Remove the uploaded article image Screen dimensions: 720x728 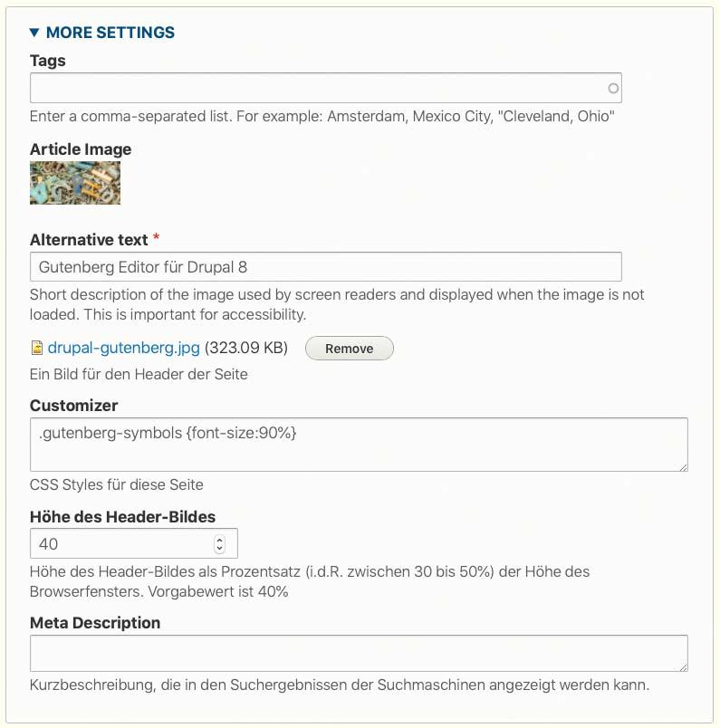click(x=350, y=349)
